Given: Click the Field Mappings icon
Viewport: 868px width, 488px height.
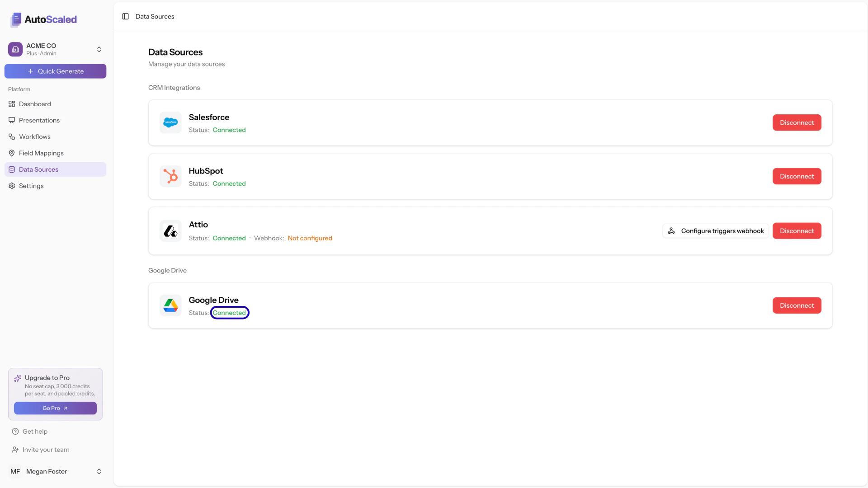Looking at the screenshot, I should (x=12, y=153).
